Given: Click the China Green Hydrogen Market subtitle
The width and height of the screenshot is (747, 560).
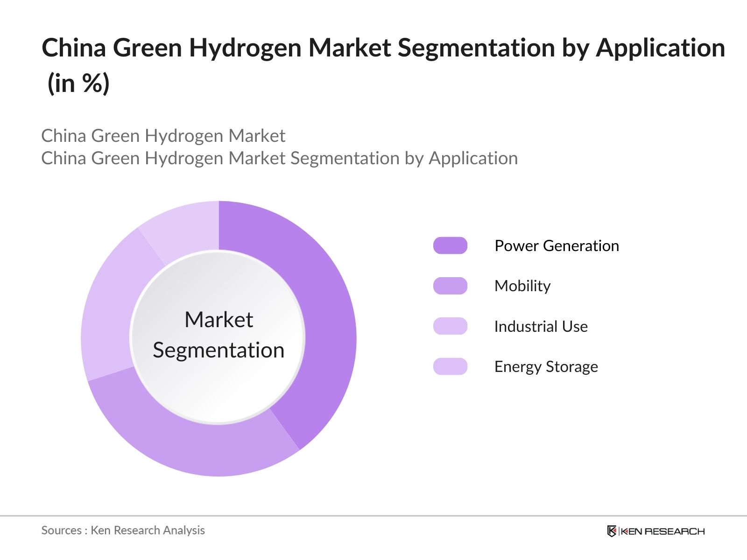Looking at the screenshot, I should tap(164, 136).
